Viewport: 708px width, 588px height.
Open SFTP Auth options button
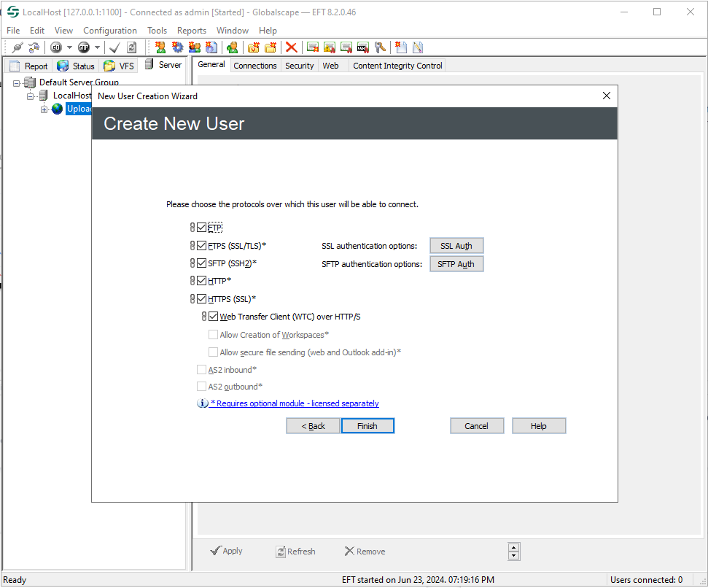[x=456, y=264]
